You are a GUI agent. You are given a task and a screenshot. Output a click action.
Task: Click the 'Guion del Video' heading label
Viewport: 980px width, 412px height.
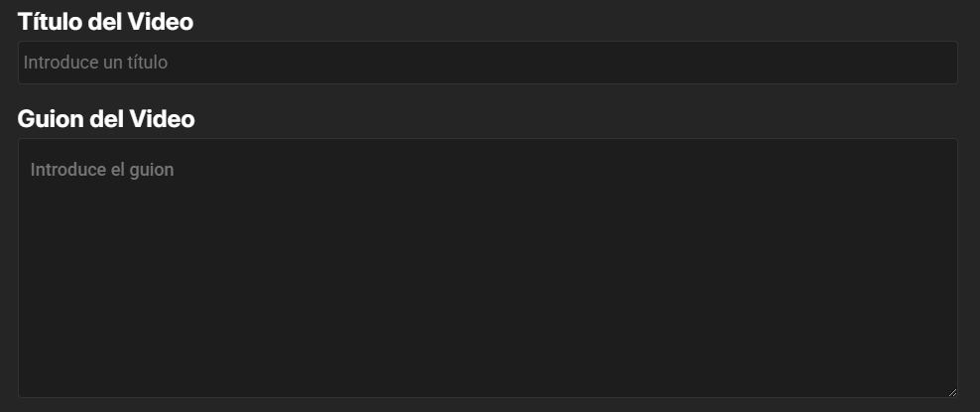click(x=105, y=119)
